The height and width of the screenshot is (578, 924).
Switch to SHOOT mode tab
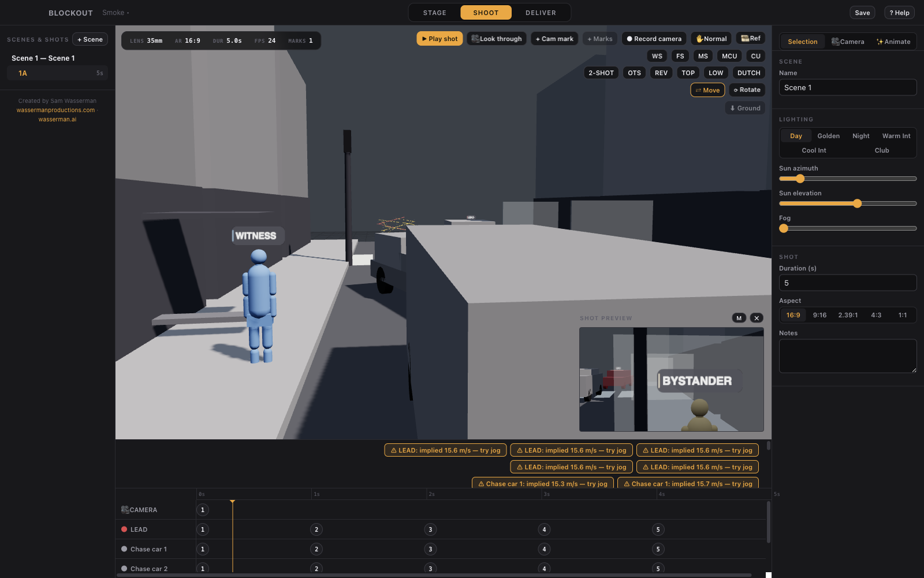click(486, 13)
